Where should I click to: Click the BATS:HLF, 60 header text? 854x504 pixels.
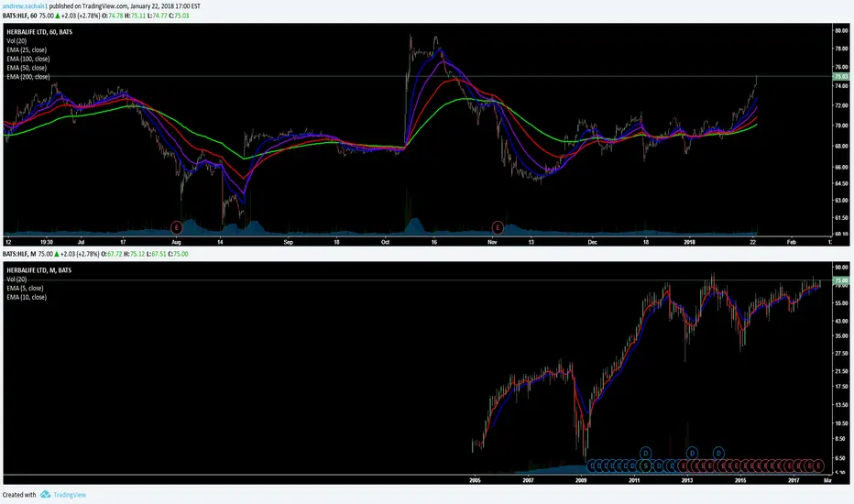point(19,16)
